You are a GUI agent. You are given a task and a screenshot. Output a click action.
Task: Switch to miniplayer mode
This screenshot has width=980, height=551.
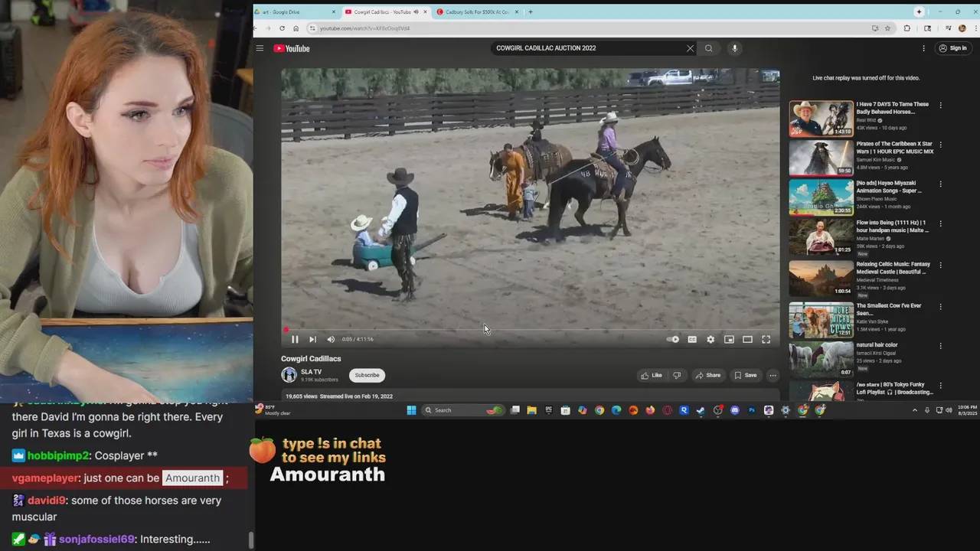tap(729, 339)
